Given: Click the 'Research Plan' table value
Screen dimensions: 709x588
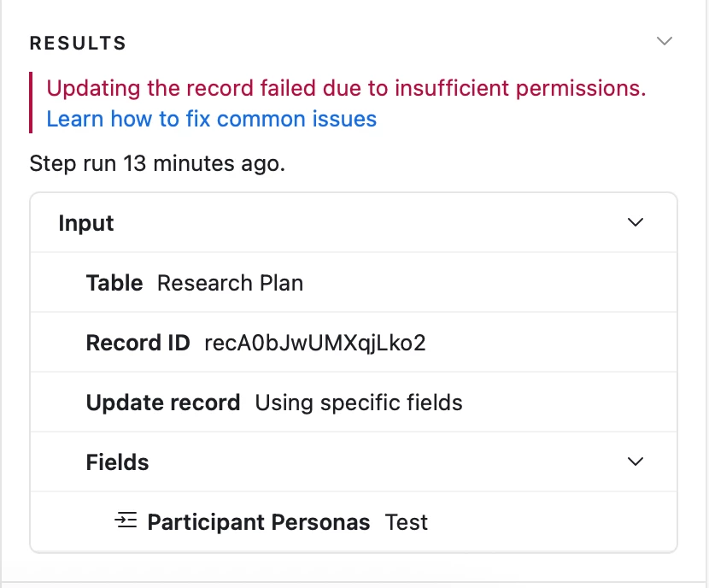Looking at the screenshot, I should coord(230,283).
